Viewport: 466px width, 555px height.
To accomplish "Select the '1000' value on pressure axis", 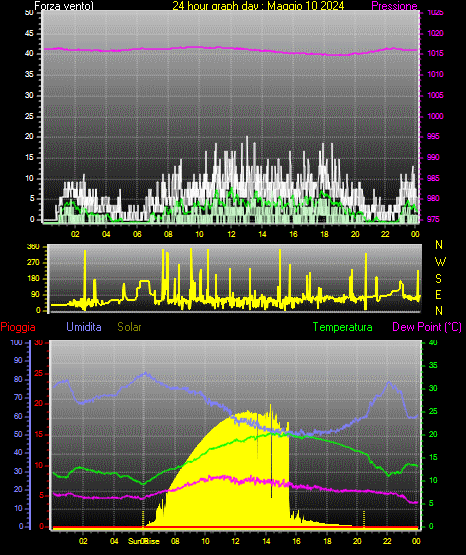I will click(x=435, y=116).
